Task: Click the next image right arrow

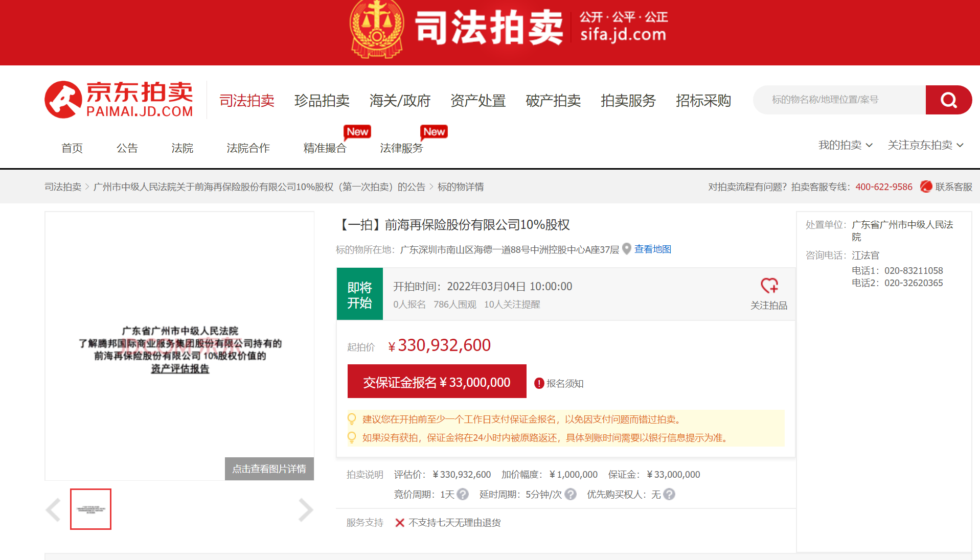Action: [x=305, y=509]
